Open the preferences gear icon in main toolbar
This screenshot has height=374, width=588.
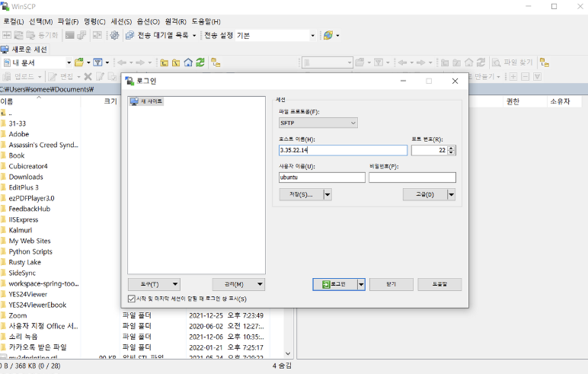(115, 35)
